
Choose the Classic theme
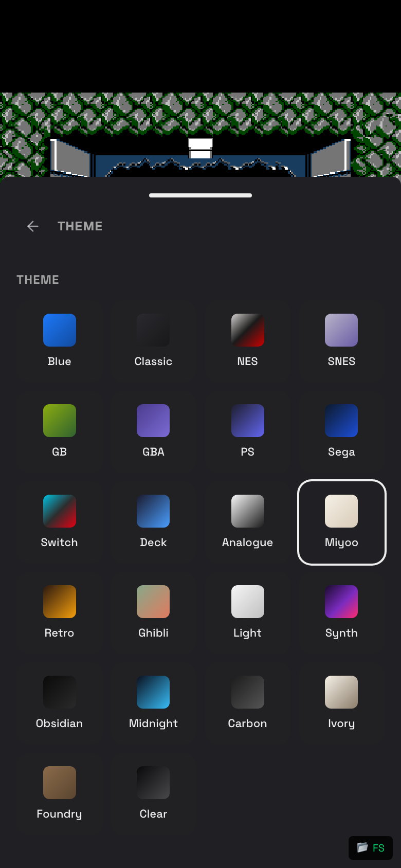pyautogui.click(x=153, y=341)
